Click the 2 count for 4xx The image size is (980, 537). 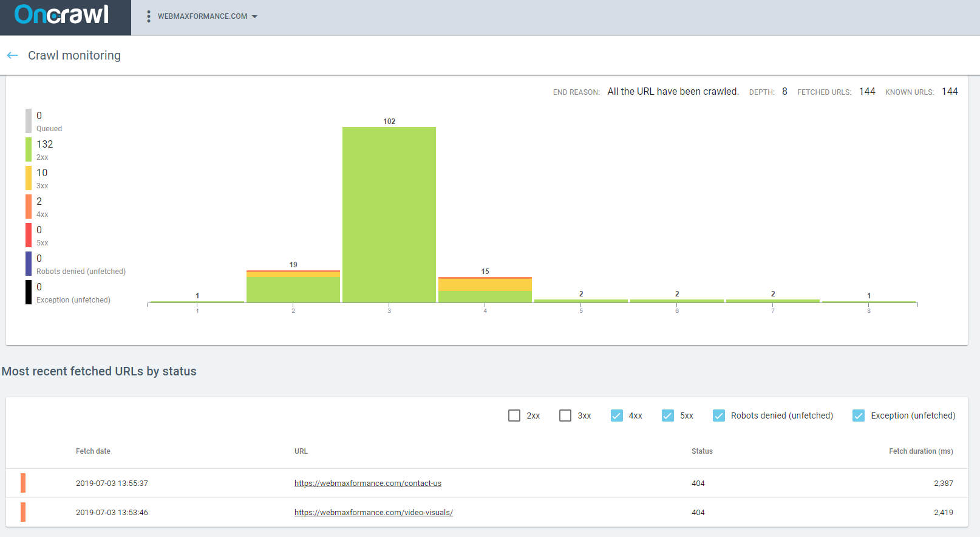point(39,201)
